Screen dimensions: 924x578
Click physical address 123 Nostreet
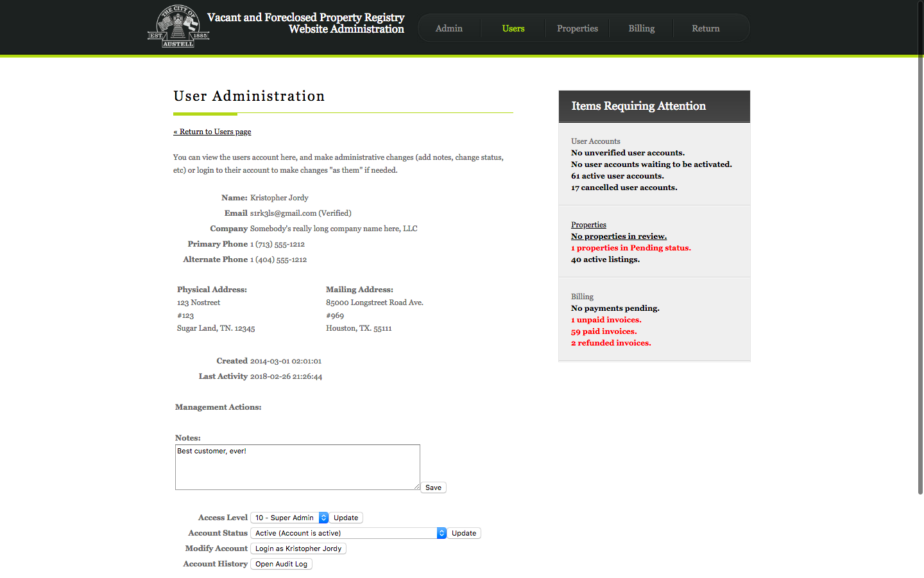coord(198,302)
